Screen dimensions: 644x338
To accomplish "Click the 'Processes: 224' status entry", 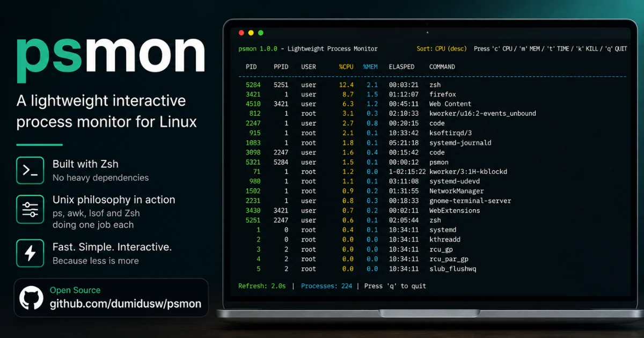I will pyautogui.click(x=327, y=286).
